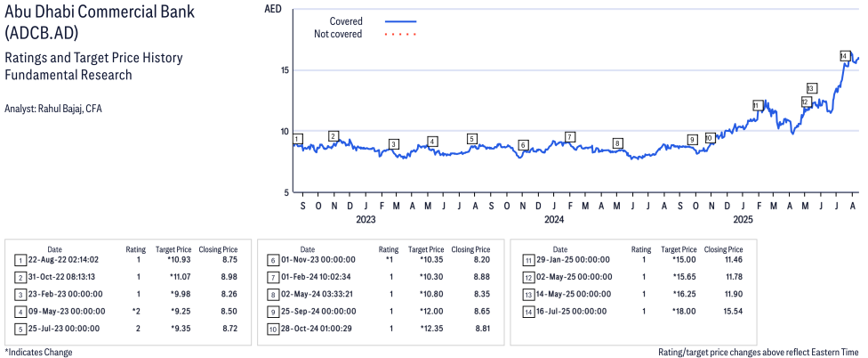The width and height of the screenshot is (868, 358).
Task: Select closing price '11.46'
Action: point(733,259)
